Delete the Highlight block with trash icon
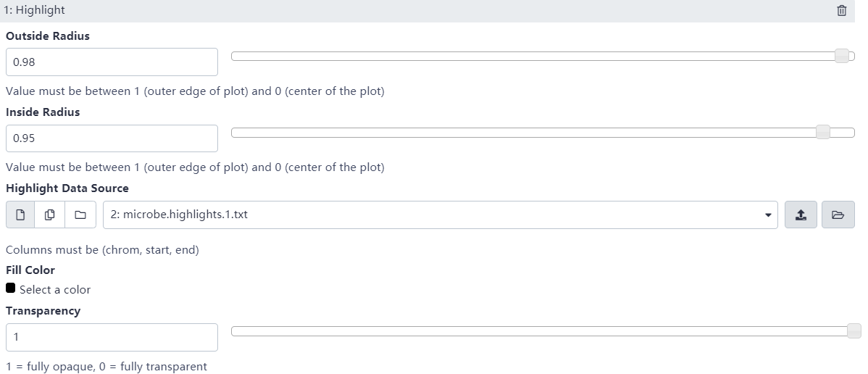868x374 pixels. 841,11
